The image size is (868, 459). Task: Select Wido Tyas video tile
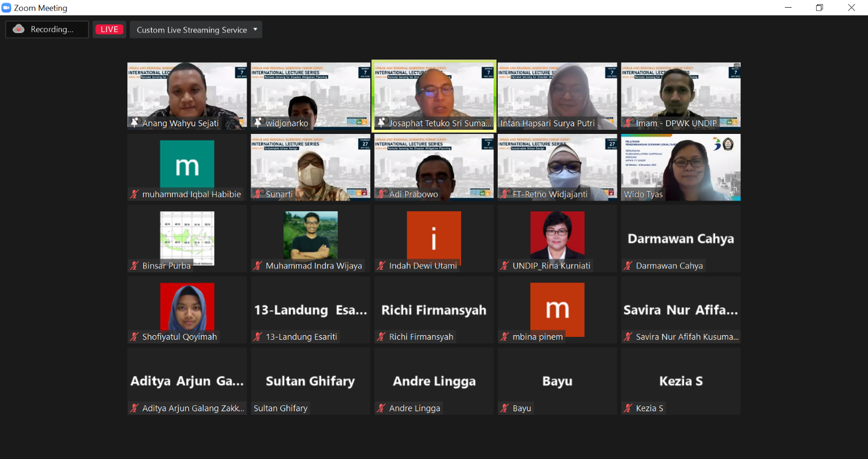click(x=680, y=166)
